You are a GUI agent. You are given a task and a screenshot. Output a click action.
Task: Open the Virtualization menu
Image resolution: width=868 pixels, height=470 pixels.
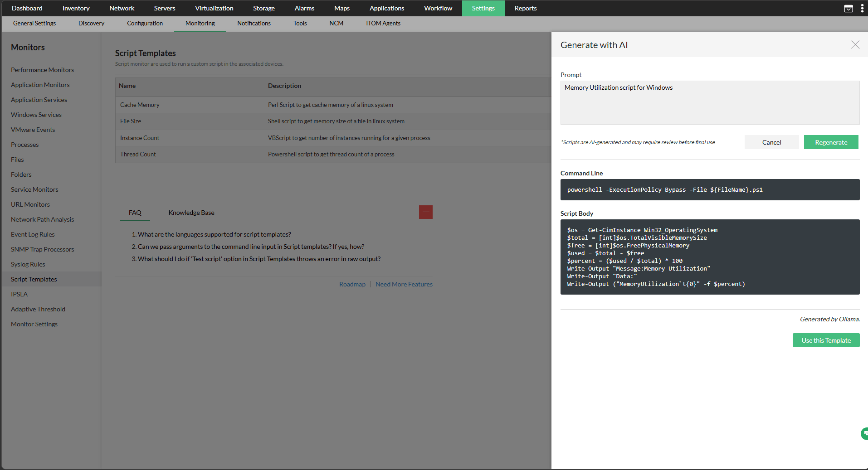pyautogui.click(x=214, y=8)
